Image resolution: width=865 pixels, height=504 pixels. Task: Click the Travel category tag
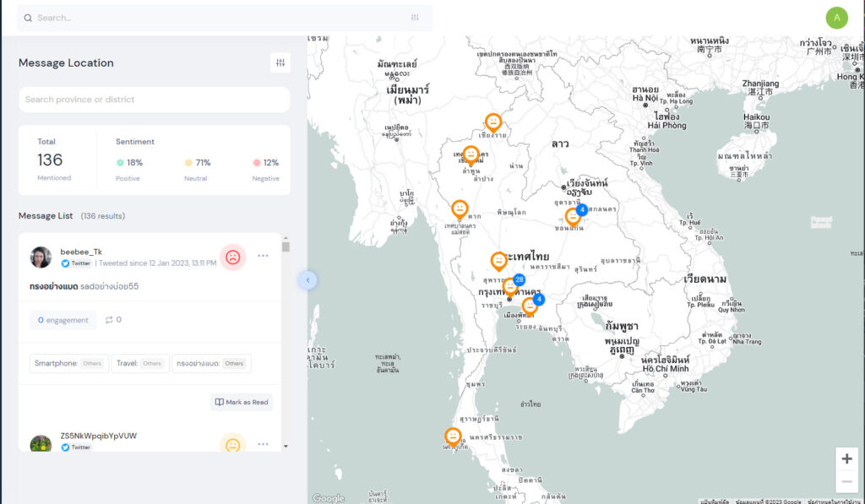[140, 364]
